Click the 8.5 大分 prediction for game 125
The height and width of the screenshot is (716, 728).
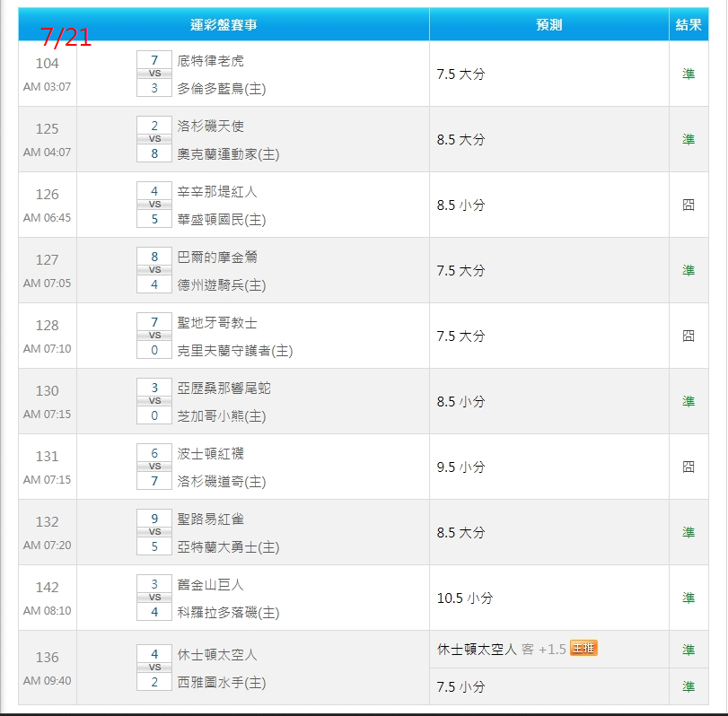pyautogui.click(x=460, y=139)
